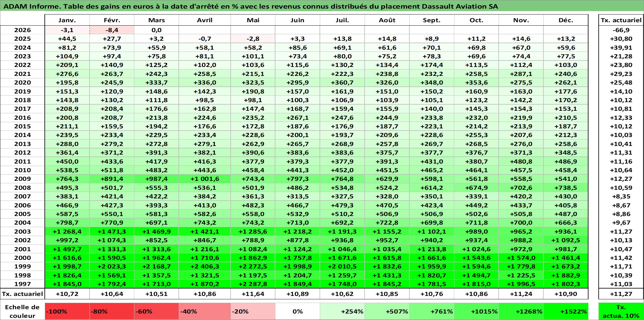Select the 2026 year row label
The width and height of the screenshot is (644, 320).
point(23,30)
